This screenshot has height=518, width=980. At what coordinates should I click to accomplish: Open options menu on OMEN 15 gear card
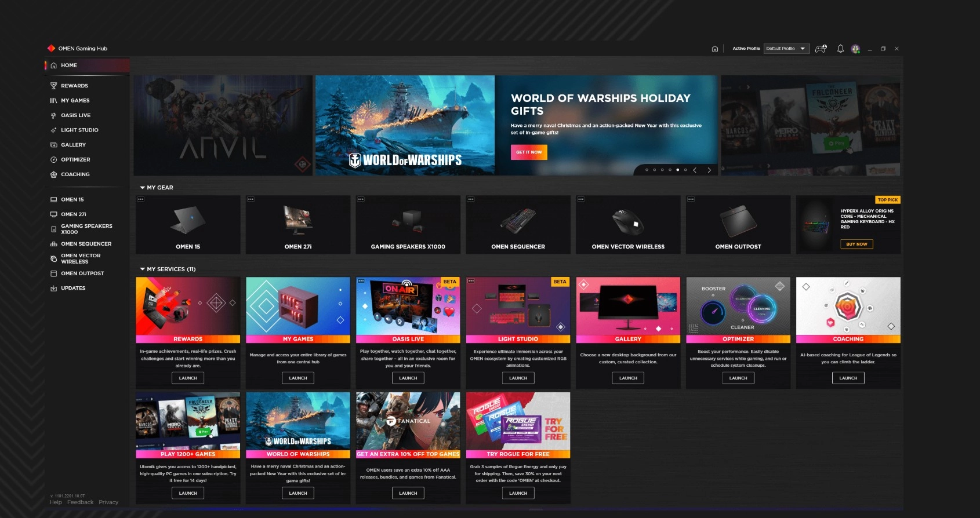[140, 199]
